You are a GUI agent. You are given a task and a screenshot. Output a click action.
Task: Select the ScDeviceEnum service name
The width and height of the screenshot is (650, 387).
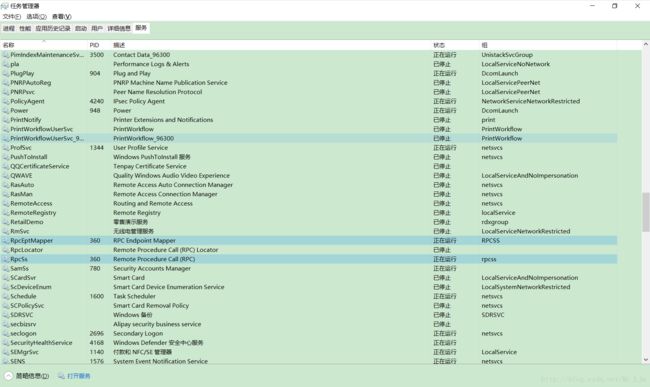pyautogui.click(x=31, y=287)
